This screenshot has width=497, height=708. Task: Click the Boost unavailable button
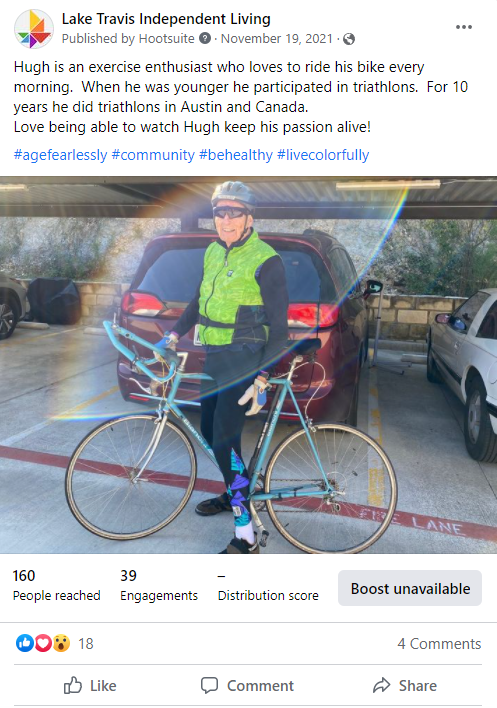point(410,588)
